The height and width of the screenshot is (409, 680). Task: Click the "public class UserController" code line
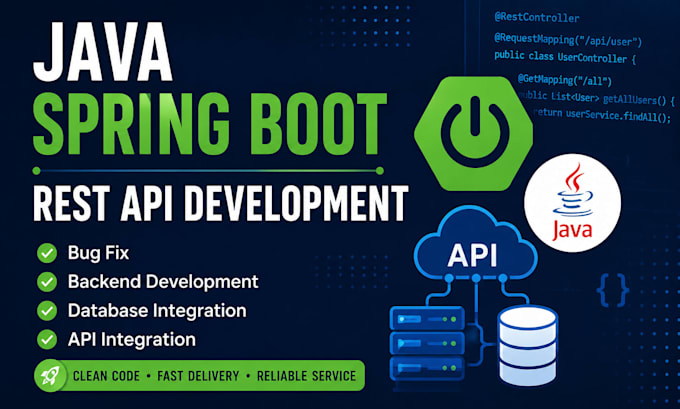pos(565,57)
